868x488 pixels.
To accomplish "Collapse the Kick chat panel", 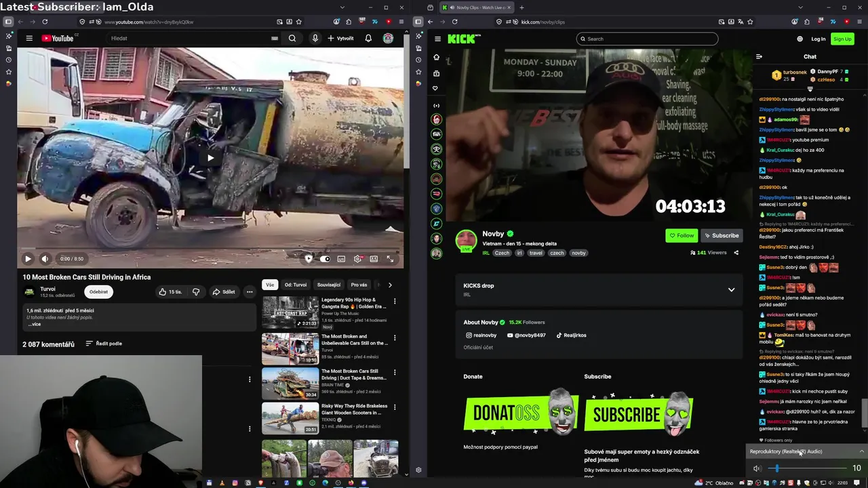I will [x=759, y=57].
